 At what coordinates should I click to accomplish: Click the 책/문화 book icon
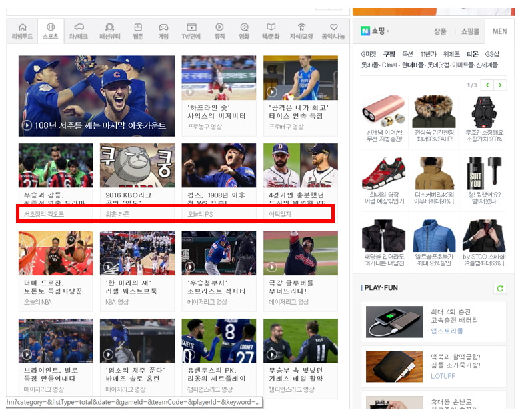coord(271,27)
